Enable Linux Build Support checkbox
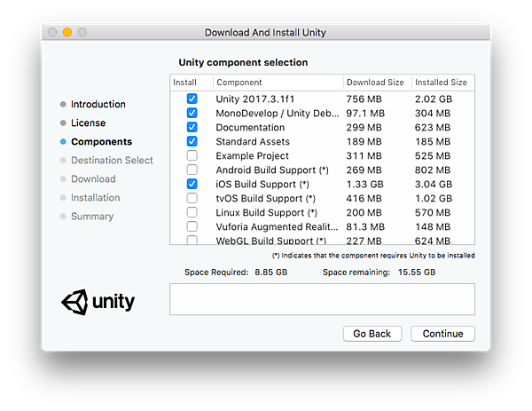The width and height of the screenshot is (532, 411). tap(192, 212)
